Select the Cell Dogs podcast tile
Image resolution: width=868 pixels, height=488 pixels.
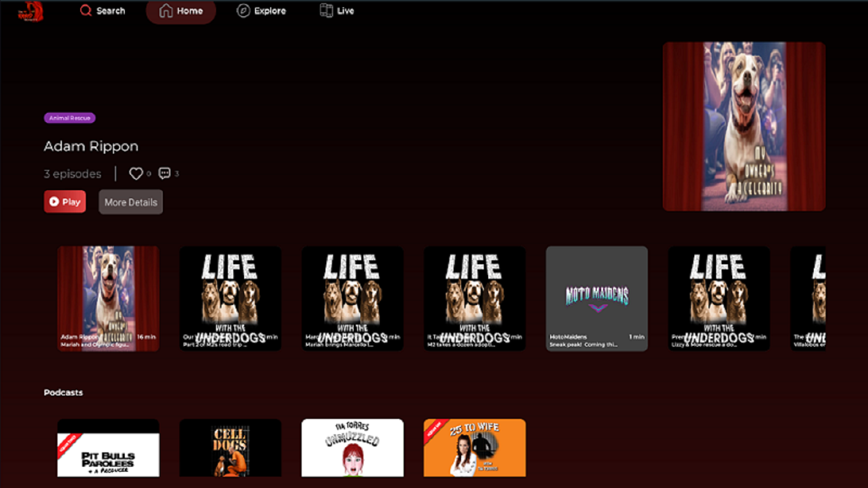[x=230, y=448]
